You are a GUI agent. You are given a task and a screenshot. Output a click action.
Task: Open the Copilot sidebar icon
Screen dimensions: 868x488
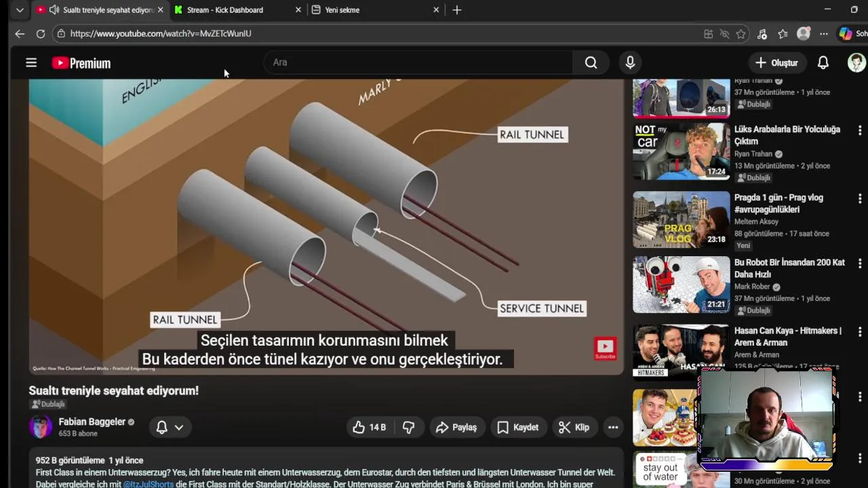(846, 34)
